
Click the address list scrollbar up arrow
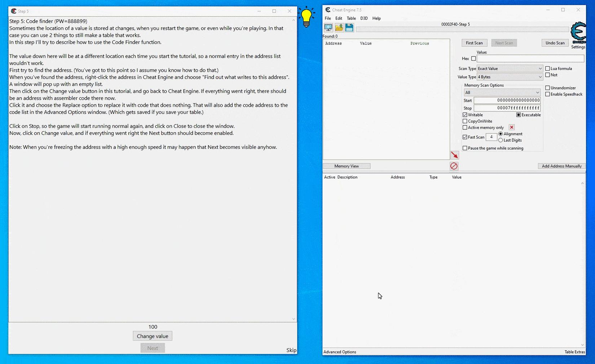pyautogui.click(x=582, y=183)
